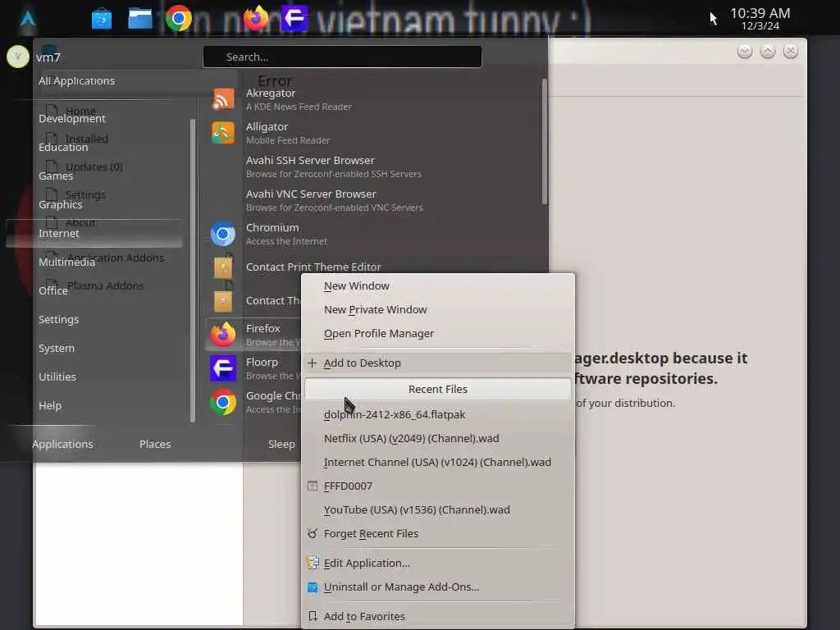
Task: Launch Firefox from the top panel
Action: click(x=256, y=18)
